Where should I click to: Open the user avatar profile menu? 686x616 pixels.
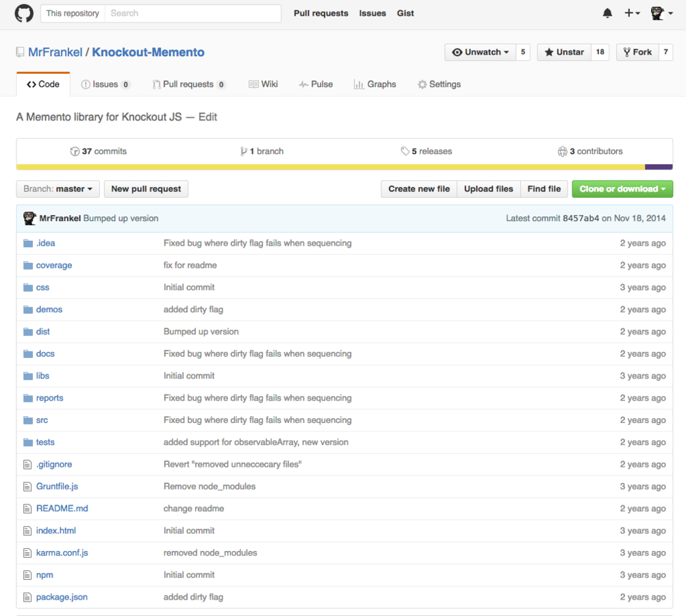click(661, 13)
